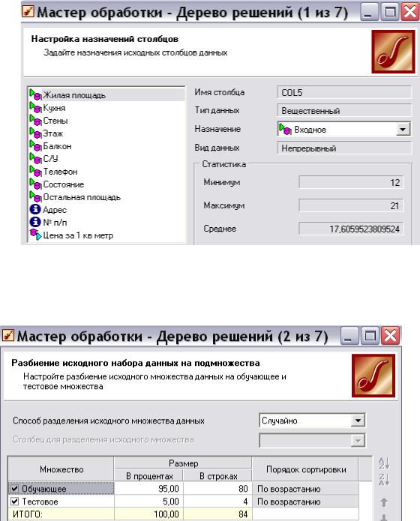The image size is (420, 521).
Task: Click title bar icon of the 1 из 7 window
Action: point(28,12)
